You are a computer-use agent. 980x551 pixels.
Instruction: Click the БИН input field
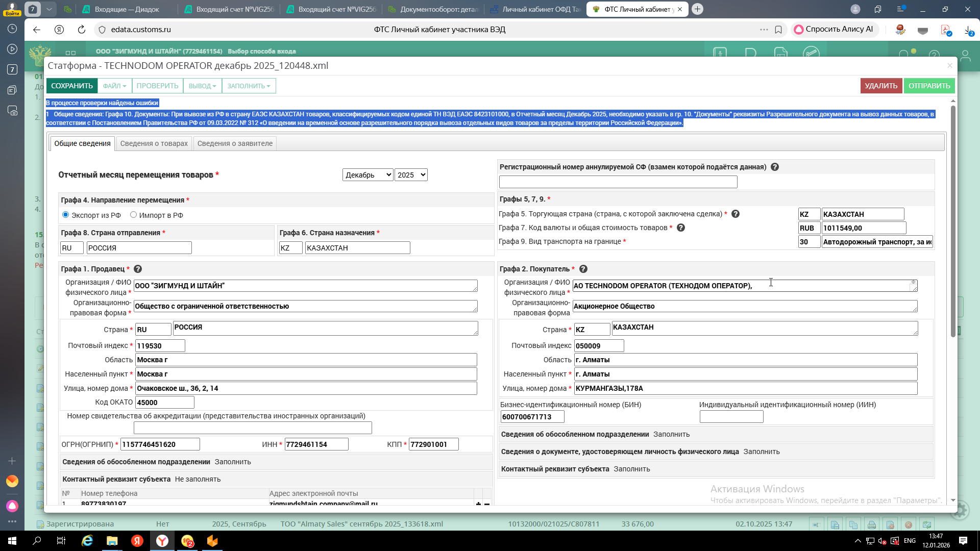coord(532,417)
